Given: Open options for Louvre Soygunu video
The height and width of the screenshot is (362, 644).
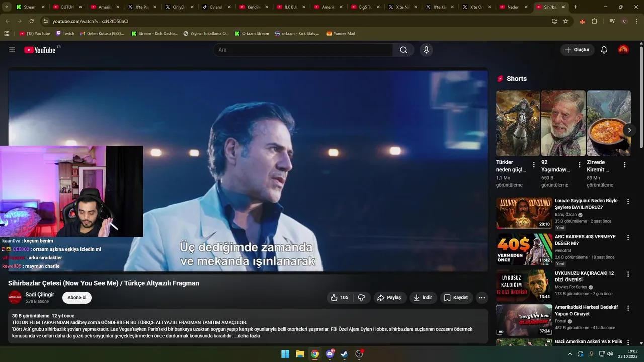Looking at the screenshot, I should pos(628,202).
